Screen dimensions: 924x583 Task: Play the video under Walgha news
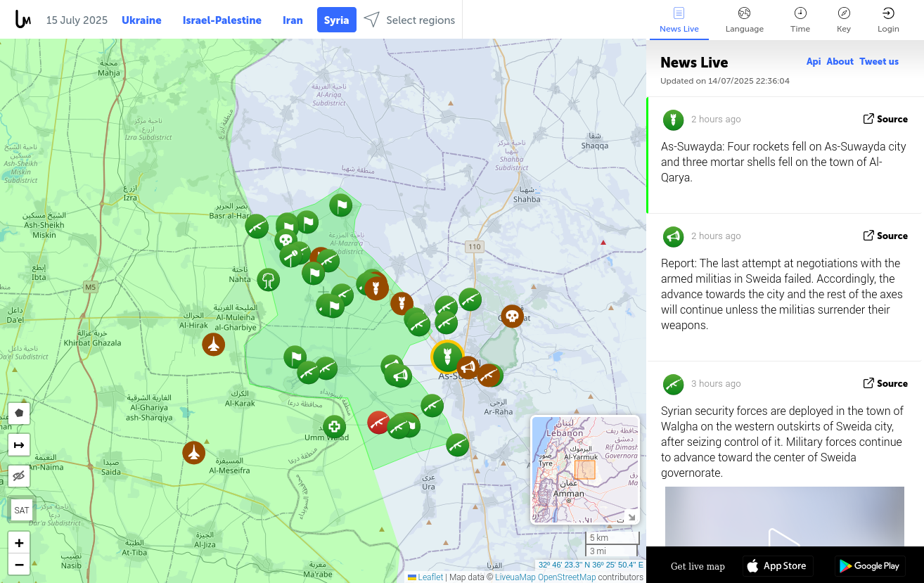click(x=784, y=542)
